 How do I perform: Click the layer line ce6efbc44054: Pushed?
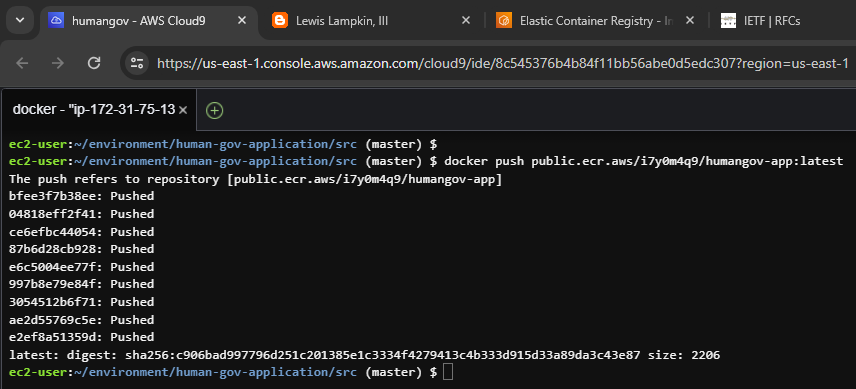81,232
